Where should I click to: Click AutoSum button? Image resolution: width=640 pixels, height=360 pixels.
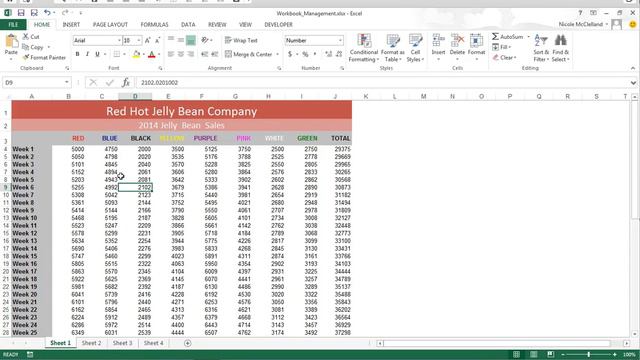[x=507, y=37]
